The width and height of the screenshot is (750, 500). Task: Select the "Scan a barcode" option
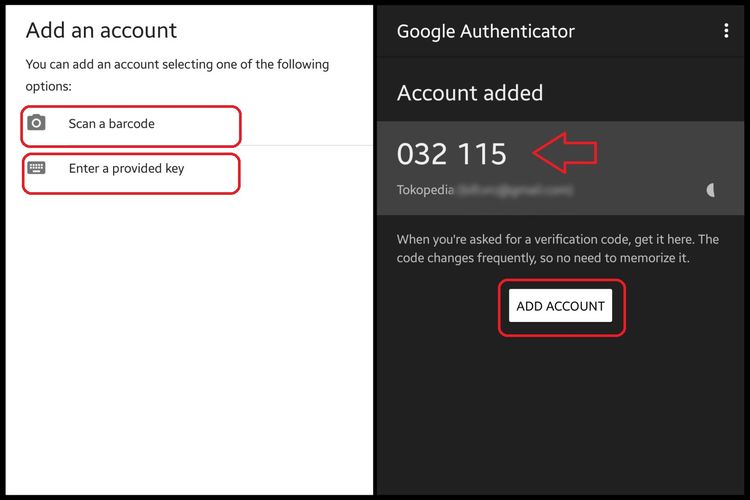(111, 124)
